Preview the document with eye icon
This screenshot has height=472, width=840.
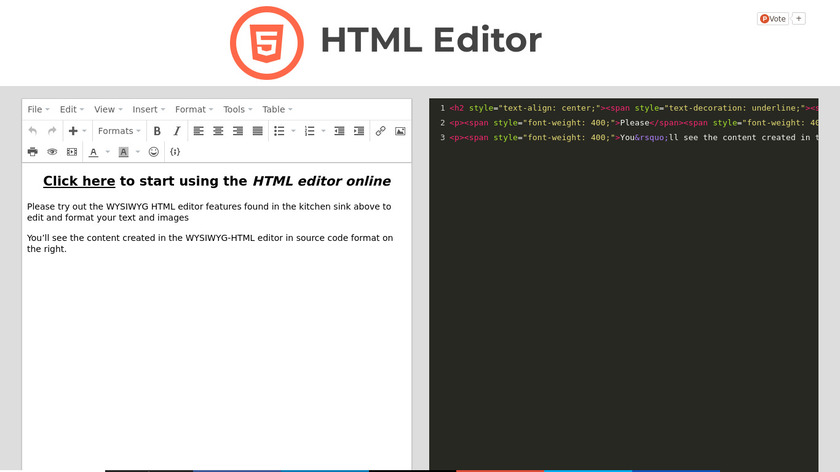[x=52, y=152]
